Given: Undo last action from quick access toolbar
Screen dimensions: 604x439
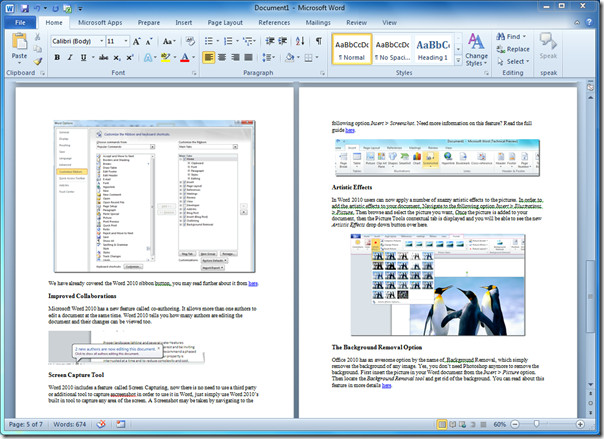Looking at the screenshot, I should click(x=37, y=8).
